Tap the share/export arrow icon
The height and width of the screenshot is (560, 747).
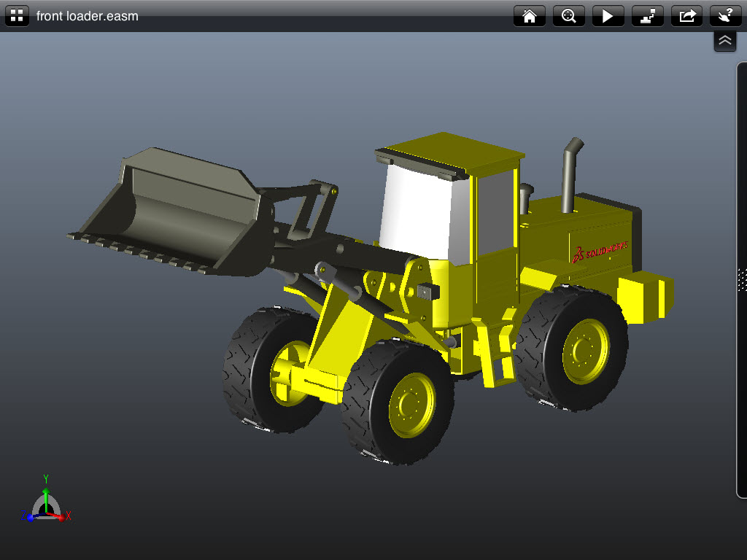686,16
